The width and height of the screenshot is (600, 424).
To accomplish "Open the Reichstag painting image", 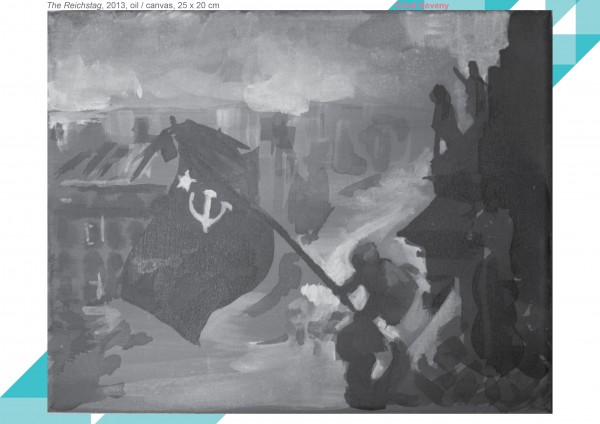I will pos(300,212).
